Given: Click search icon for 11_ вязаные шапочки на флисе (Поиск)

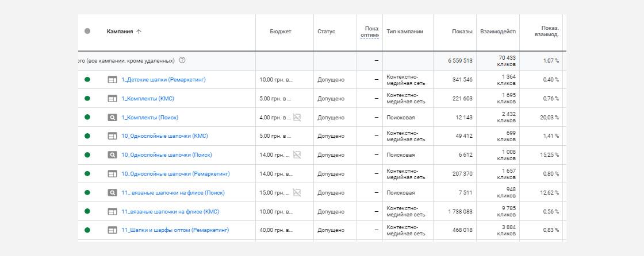Looking at the screenshot, I should [x=112, y=193].
